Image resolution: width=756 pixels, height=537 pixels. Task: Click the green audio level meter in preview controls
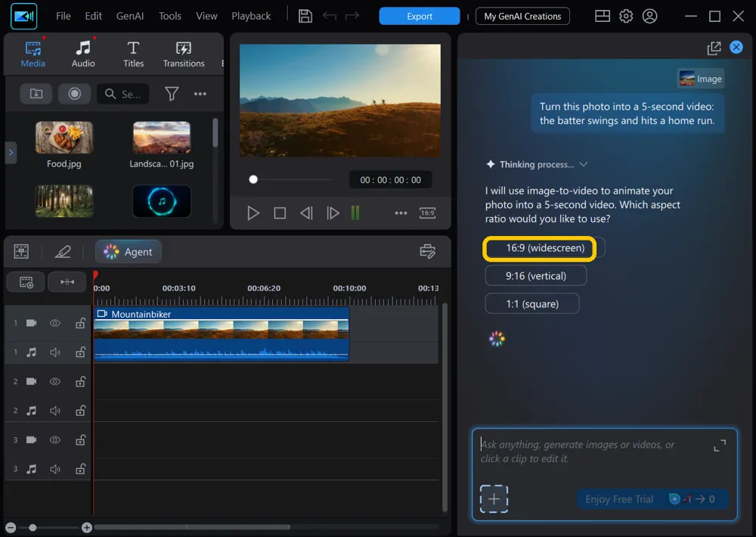click(x=355, y=213)
